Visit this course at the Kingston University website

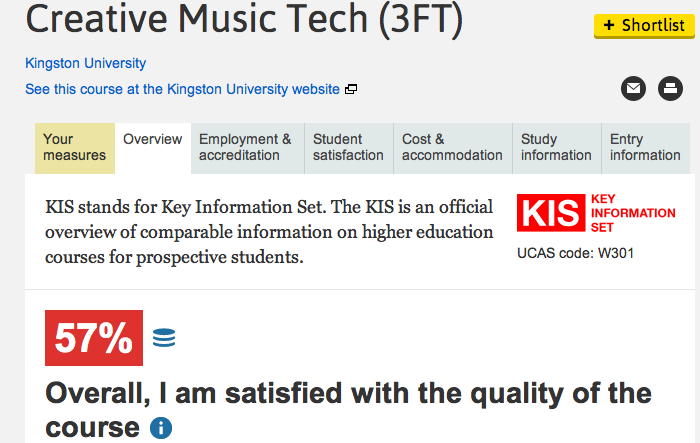(182, 89)
